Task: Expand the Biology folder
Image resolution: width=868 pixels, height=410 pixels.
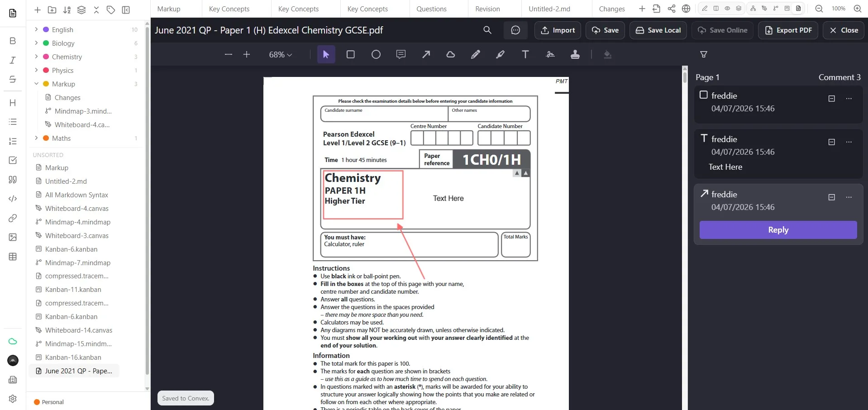Action: (x=36, y=43)
